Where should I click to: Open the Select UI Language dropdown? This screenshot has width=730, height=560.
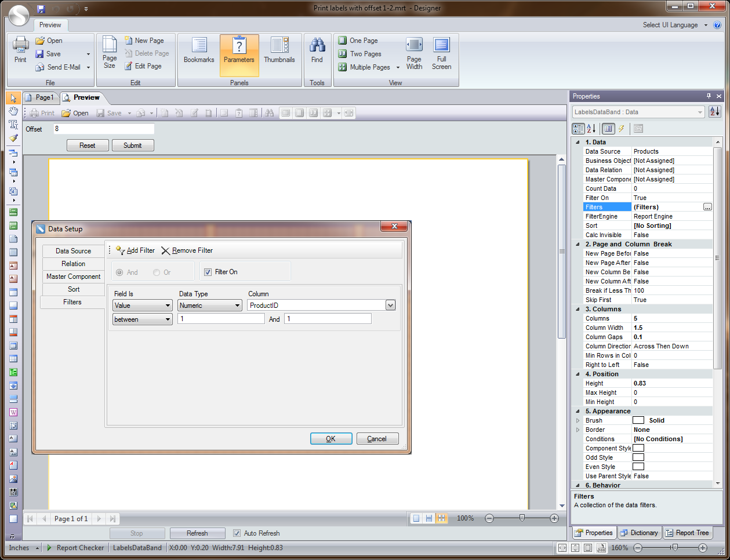click(x=706, y=25)
